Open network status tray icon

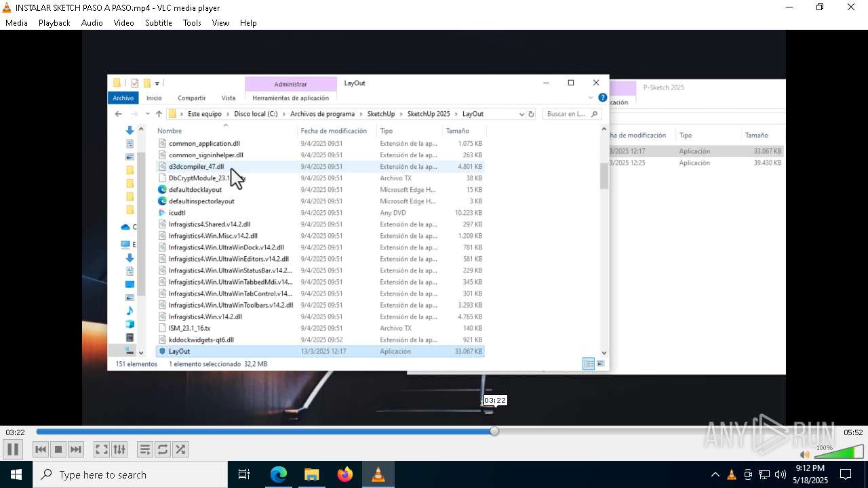coord(764,474)
